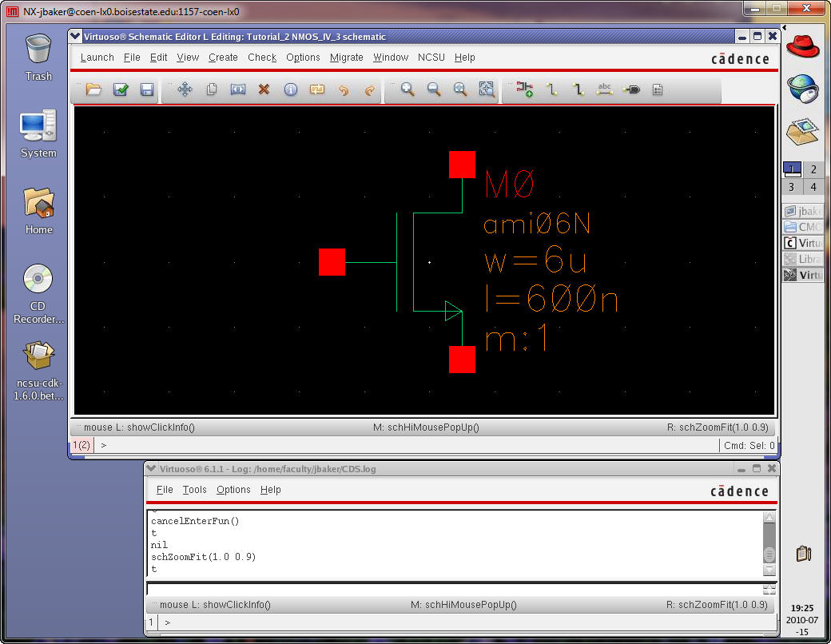Click the Create Instance toolbar icon
The height and width of the screenshot is (644, 831).
pyautogui.click(x=525, y=90)
